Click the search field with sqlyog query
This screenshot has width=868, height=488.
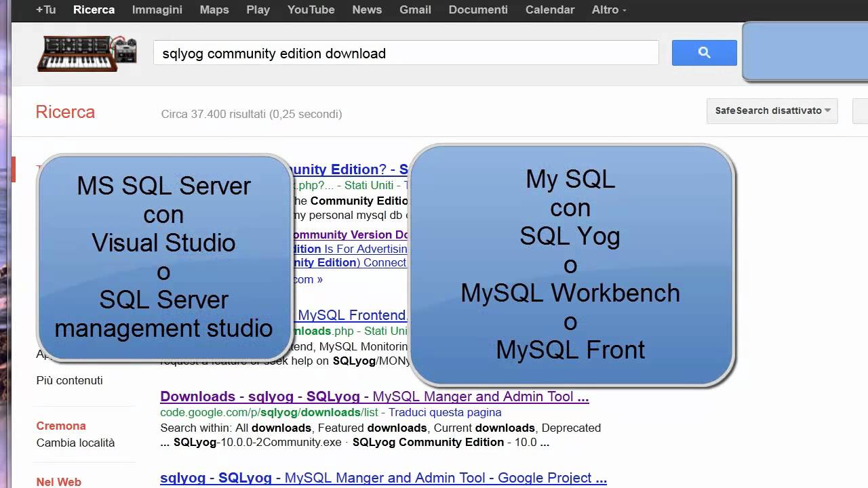point(406,53)
